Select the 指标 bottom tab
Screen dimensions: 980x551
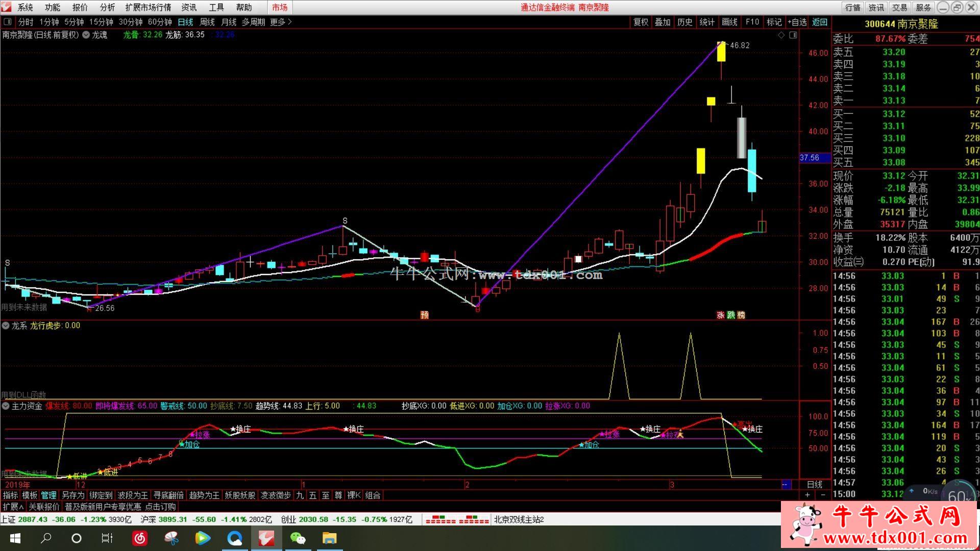(10, 495)
